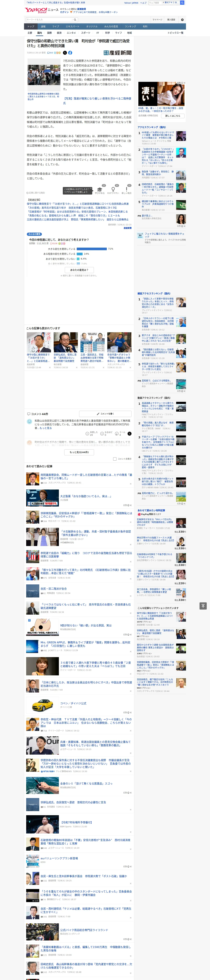Screen dimensions: 210x980
Task: Click もっと見る(44件) comments button
Action: (x=79, y=452)
